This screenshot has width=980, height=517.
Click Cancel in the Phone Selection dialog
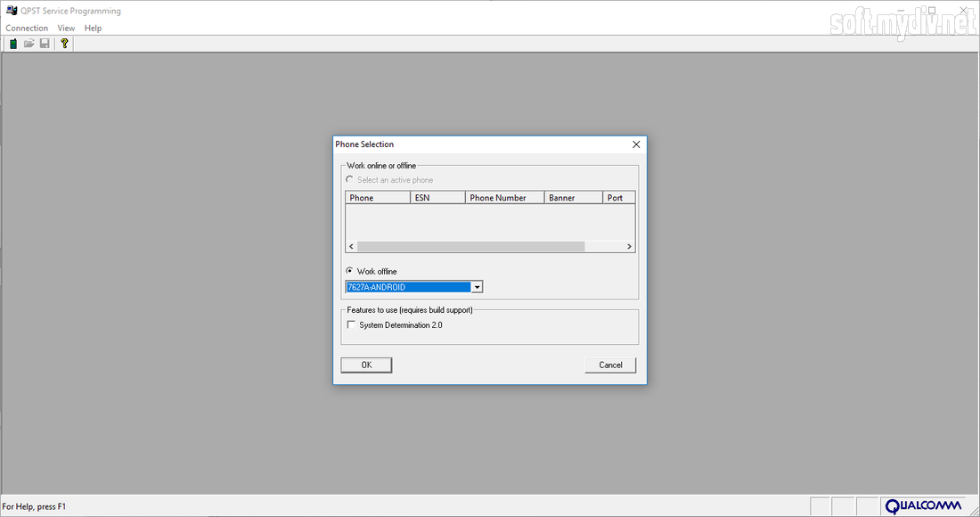(610, 365)
